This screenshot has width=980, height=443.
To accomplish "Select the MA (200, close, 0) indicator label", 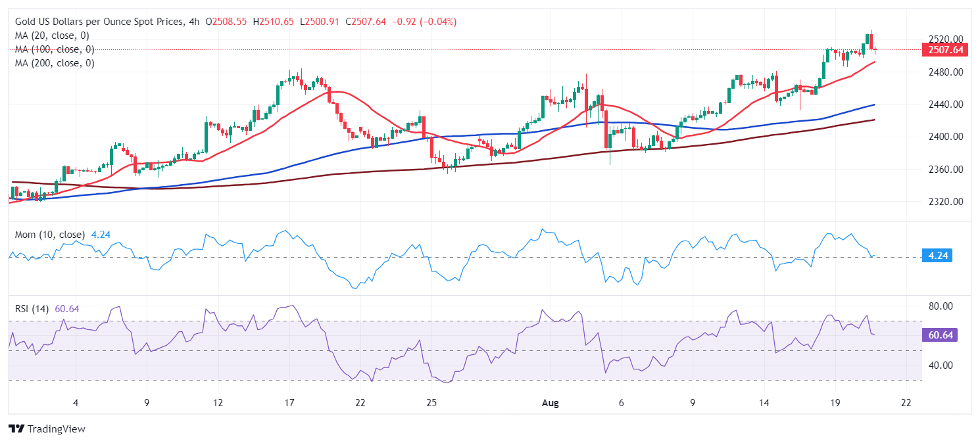I will (x=55, y=63).
